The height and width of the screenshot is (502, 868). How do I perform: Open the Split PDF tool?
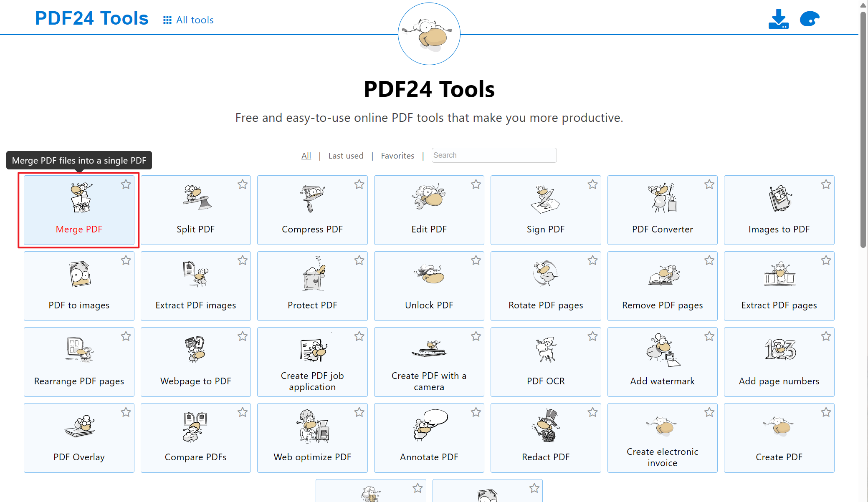click(x=195, y=210)
